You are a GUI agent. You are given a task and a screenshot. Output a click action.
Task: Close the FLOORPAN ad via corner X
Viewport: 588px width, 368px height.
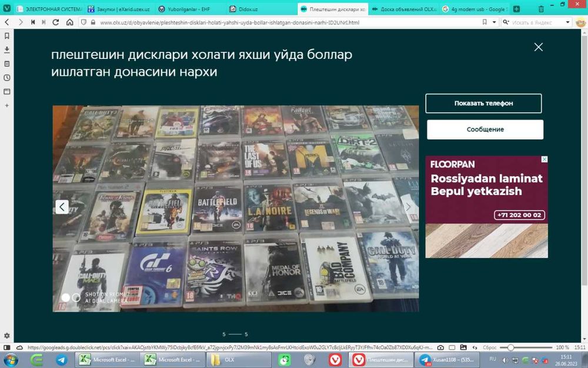pyautogui.click(x=544, y=159)
